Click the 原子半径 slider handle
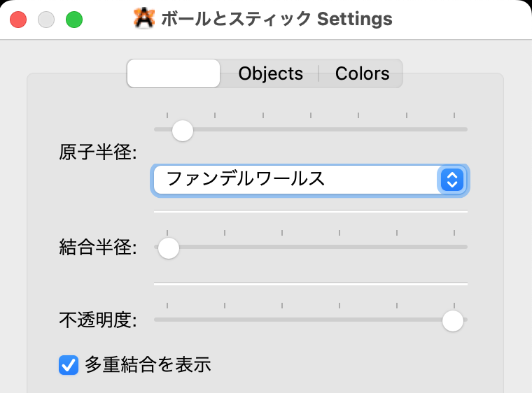Viewport: 532px width, 393px height. [x=183, y=129]
